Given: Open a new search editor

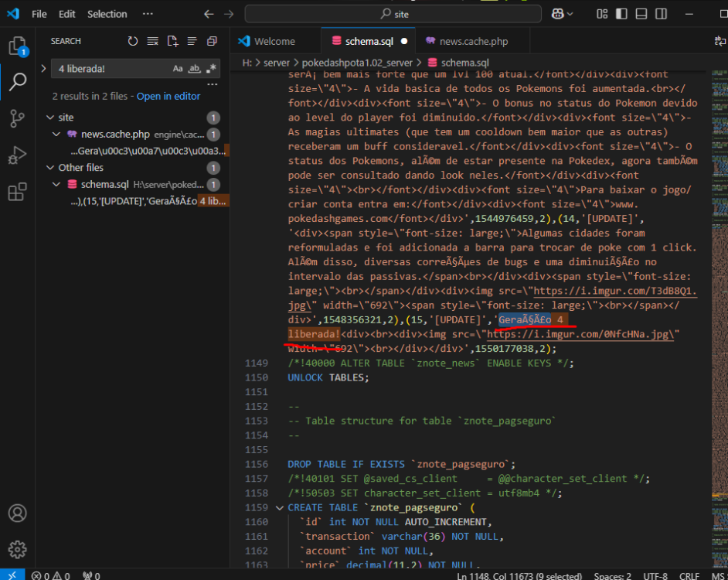Looking at the screenshot, I should click(x=172, y=41).
